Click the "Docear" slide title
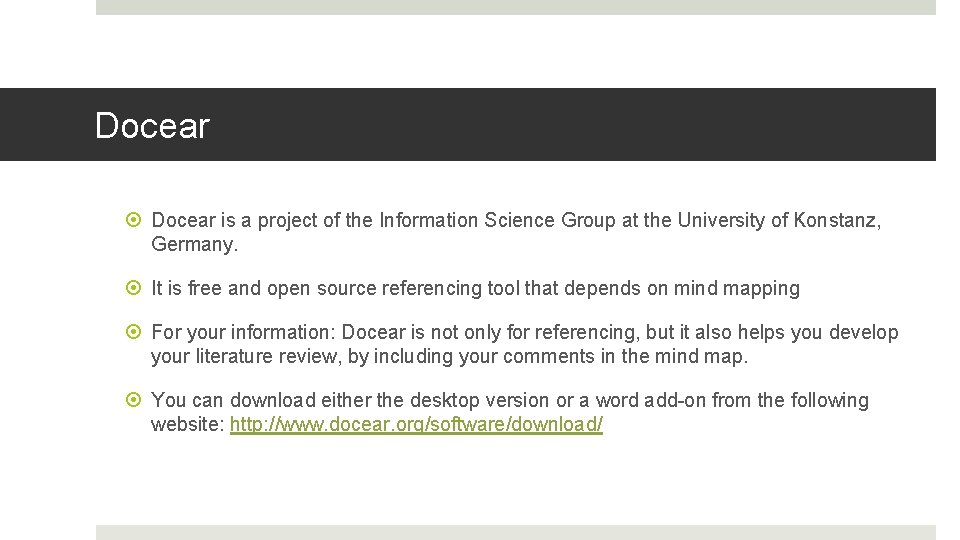 (x=152, y=126)
